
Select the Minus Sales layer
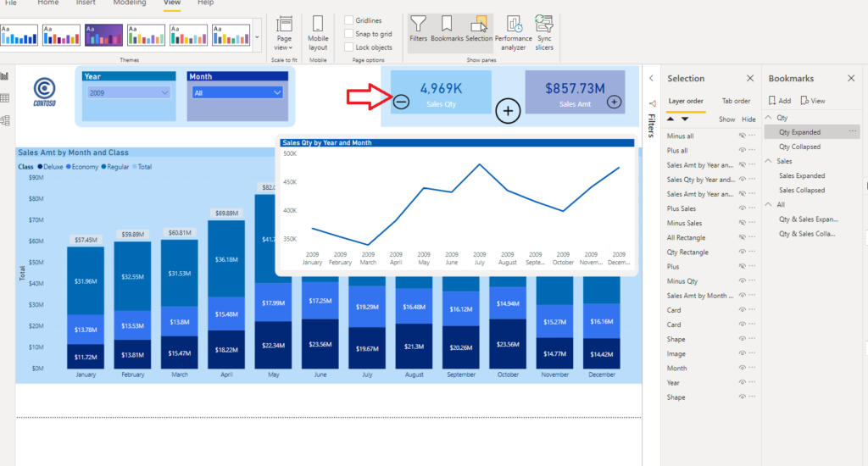pos(684,223)
